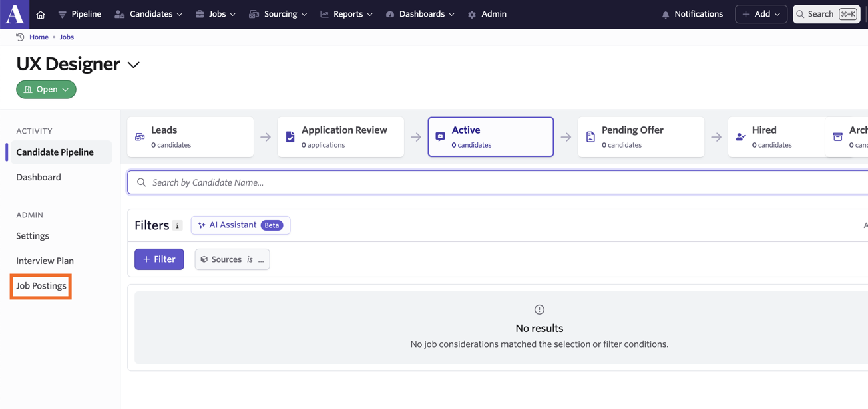The width and height of the screenshot is (868, 409).
Task: Go to the home icon in navbar
Action: (x=41, y=14)
